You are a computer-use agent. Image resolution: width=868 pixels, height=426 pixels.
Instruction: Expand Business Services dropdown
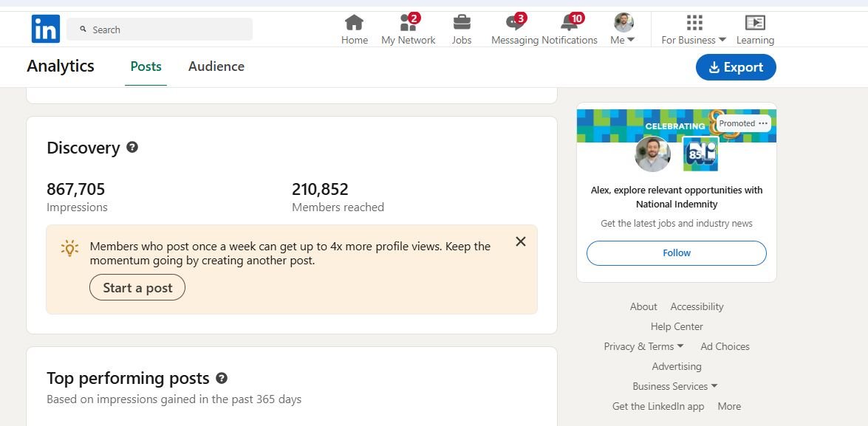(x=675, y=386)
